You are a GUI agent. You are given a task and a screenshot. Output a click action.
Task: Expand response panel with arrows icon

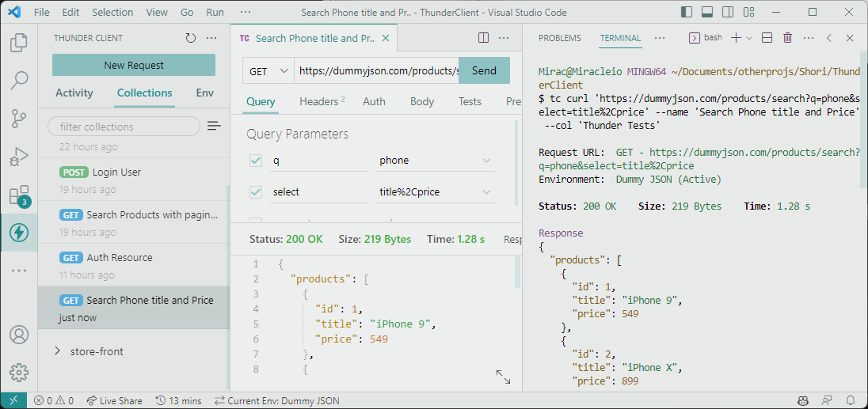tap(503, 377)
